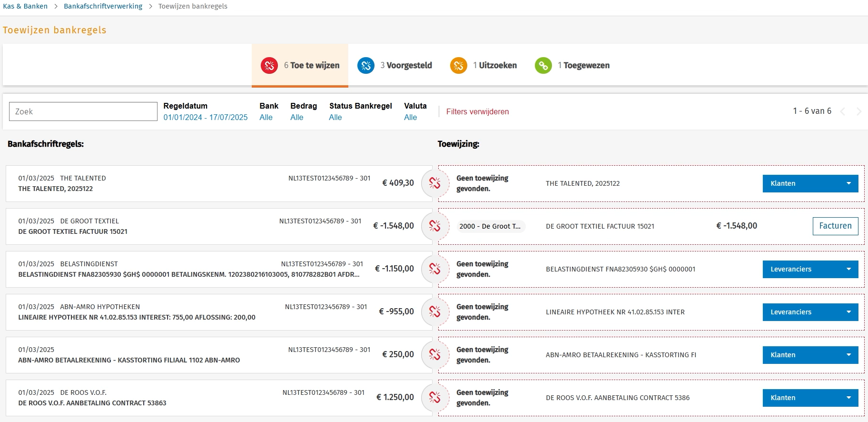Click the unlink icon on the BELASTINGDIENST row
The image size is (868, 422).
434,269
